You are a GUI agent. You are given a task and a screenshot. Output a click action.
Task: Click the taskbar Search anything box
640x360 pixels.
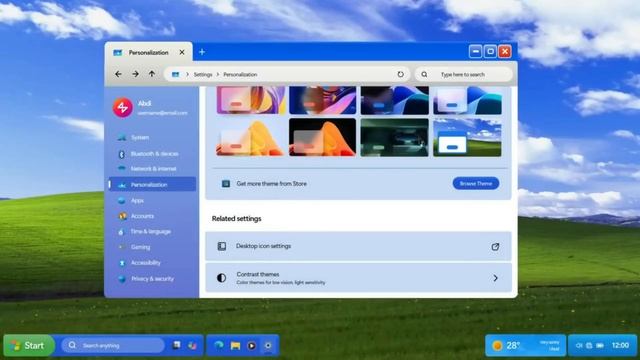tap(113, 345)
